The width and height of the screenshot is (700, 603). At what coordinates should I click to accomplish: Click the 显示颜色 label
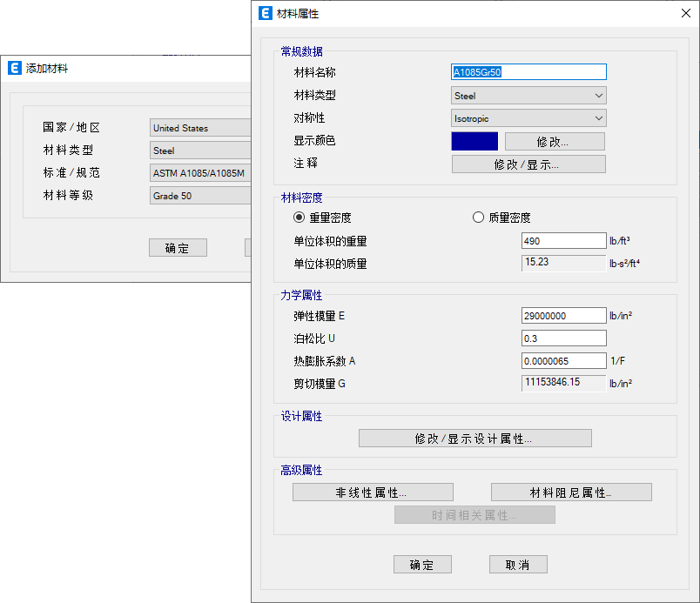point(314,140)
